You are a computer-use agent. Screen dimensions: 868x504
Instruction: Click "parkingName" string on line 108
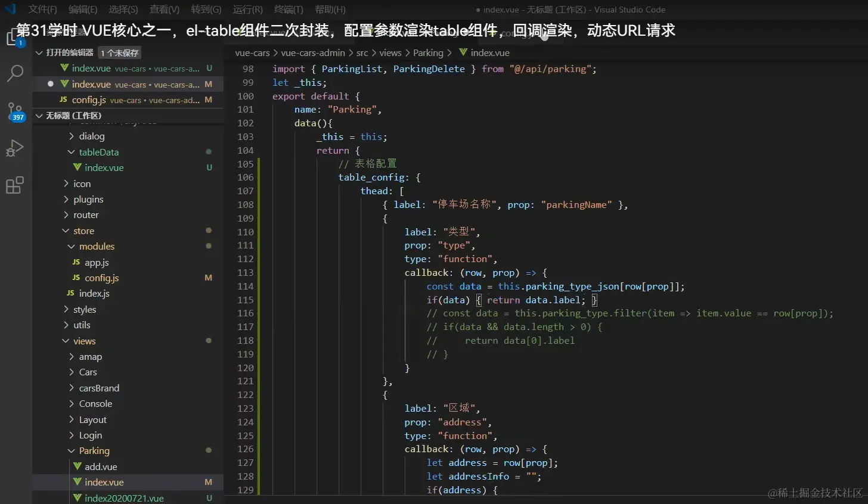(576, 204)
